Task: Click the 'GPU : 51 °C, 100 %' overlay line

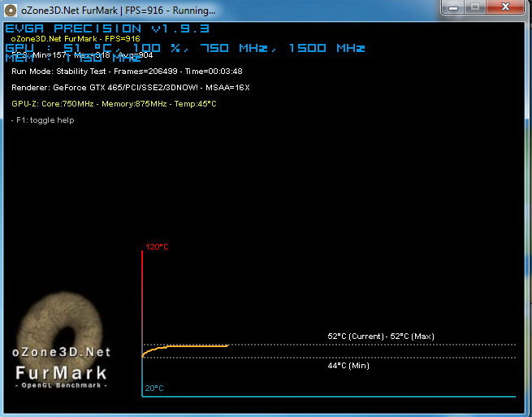Action: pos(185,48)
